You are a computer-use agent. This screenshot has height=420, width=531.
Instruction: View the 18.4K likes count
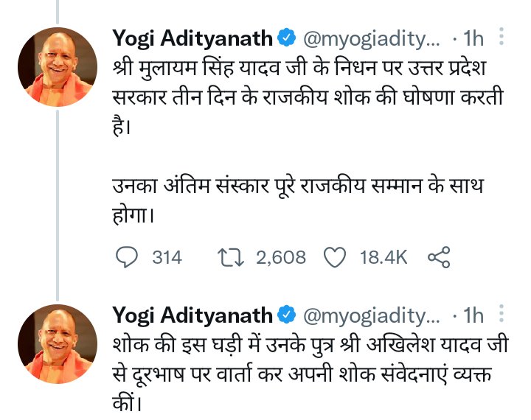coord(383,257)
